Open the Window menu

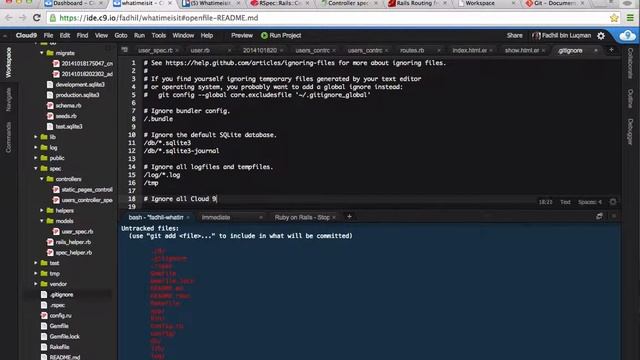tap(183, 36)
